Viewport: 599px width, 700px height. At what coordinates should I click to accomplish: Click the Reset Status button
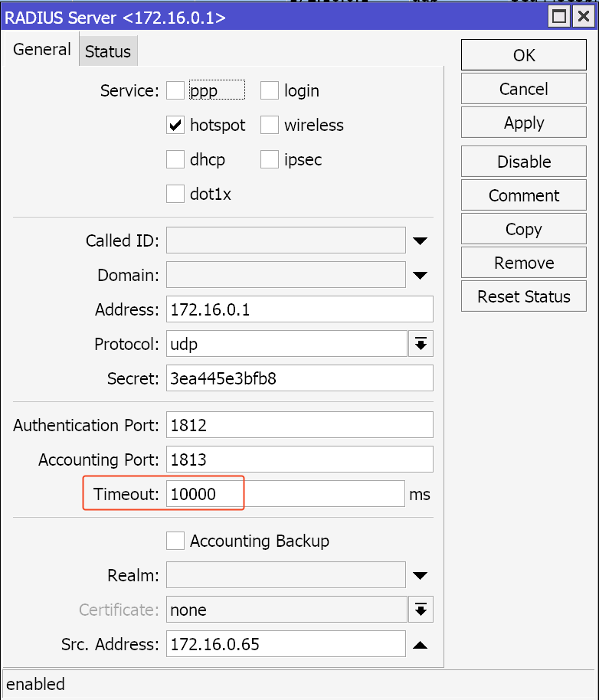524,296
